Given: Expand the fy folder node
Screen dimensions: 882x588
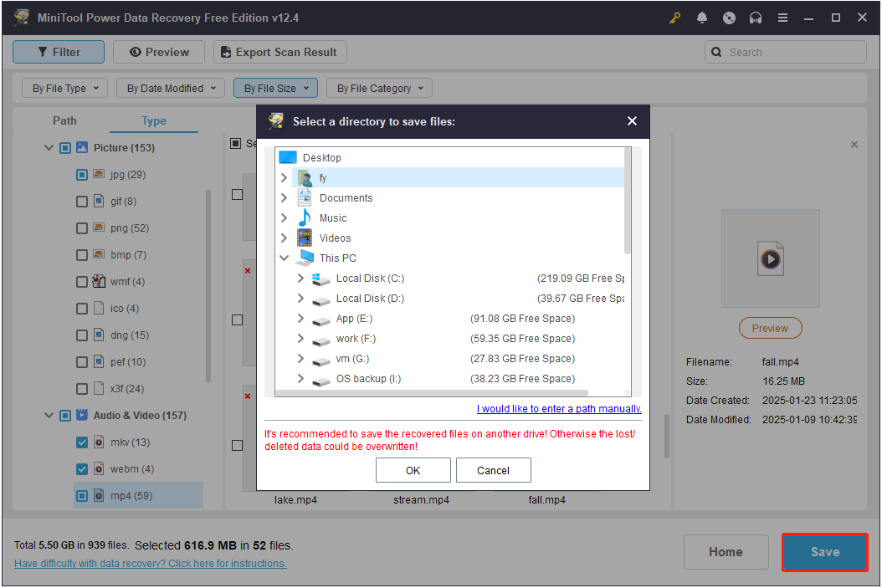Looking at the screenshot, I should [x=284, y=177].
